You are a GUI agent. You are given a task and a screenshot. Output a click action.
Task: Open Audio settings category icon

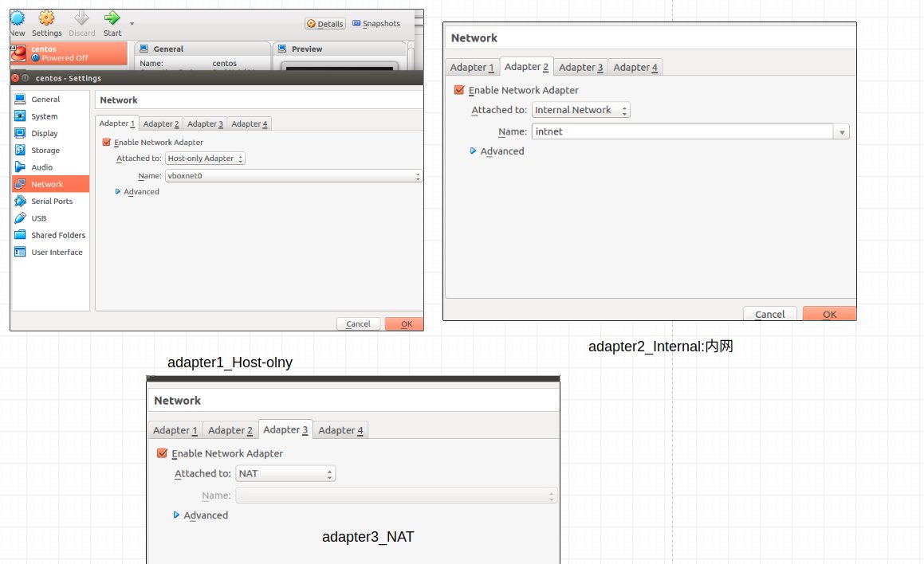pyautogui.click(x=20, y=167)
